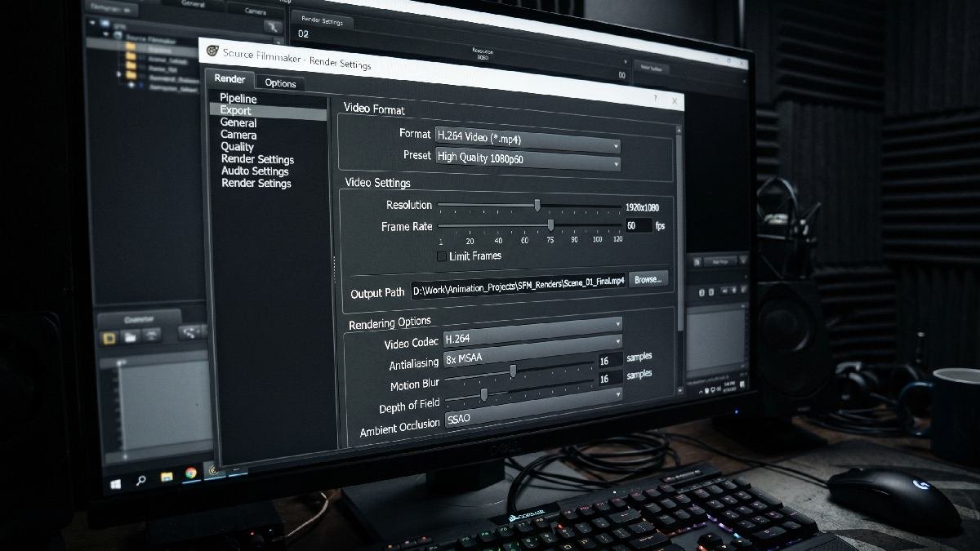980x551 pixels.
Task: Launch File Explorer from the taskbar
Action: (167, 477)
